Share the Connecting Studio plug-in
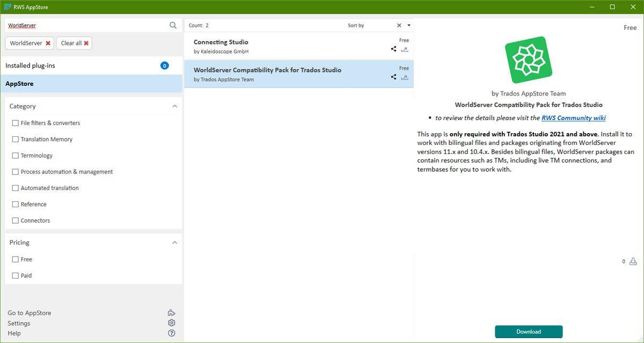This screenshot has height=343, width=644. [x=394, y=49]
